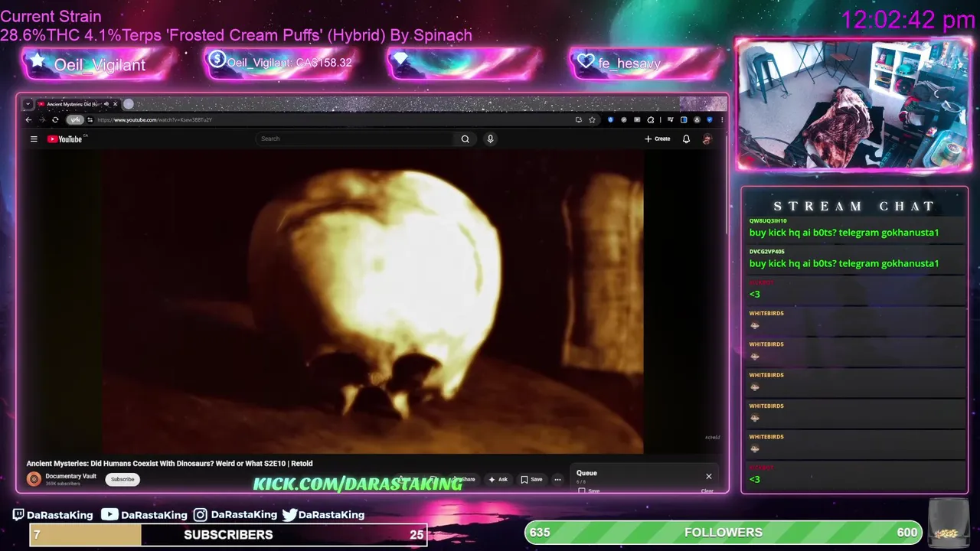
Task: Go back with the browser back arrow
Action: (x=29, y=119)
